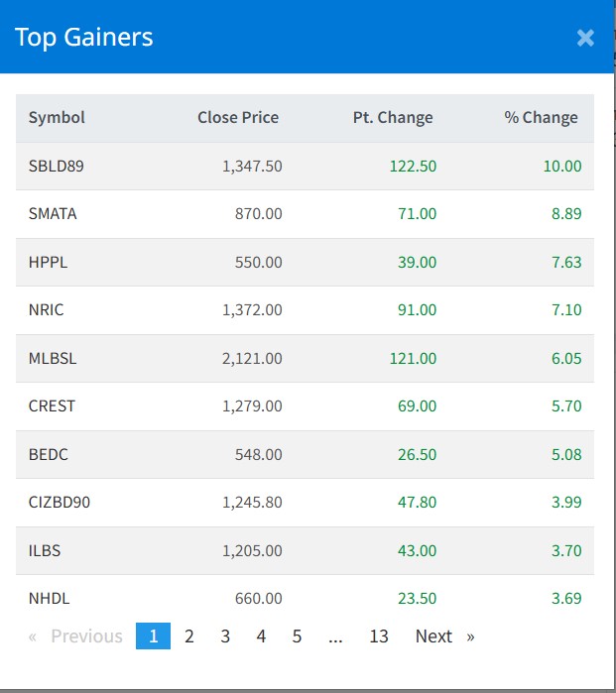Click the MLBSL symbol
The image size is (616, 693).
(x=53, y=358)
